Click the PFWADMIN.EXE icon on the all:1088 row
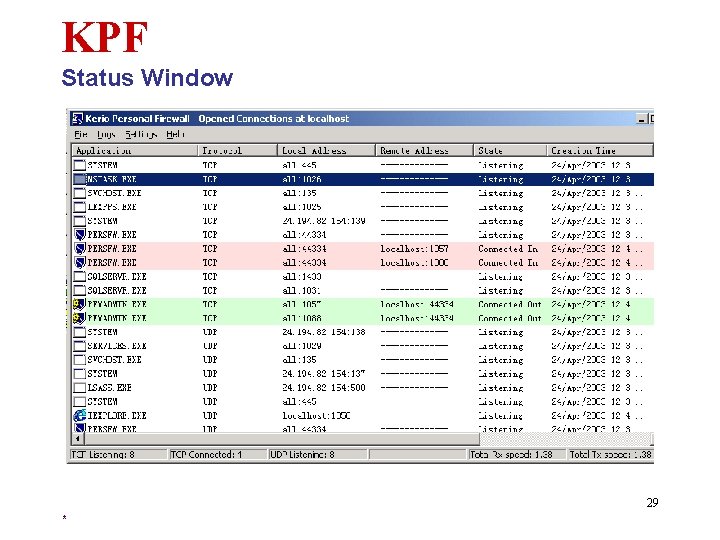Viewport: 720px width, 540px height. point(79,318)
